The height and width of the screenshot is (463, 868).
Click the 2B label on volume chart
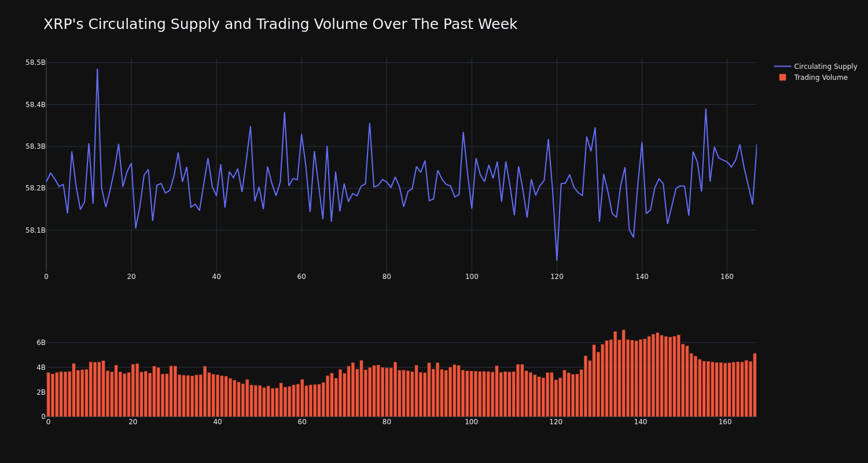tap(41, 392)
